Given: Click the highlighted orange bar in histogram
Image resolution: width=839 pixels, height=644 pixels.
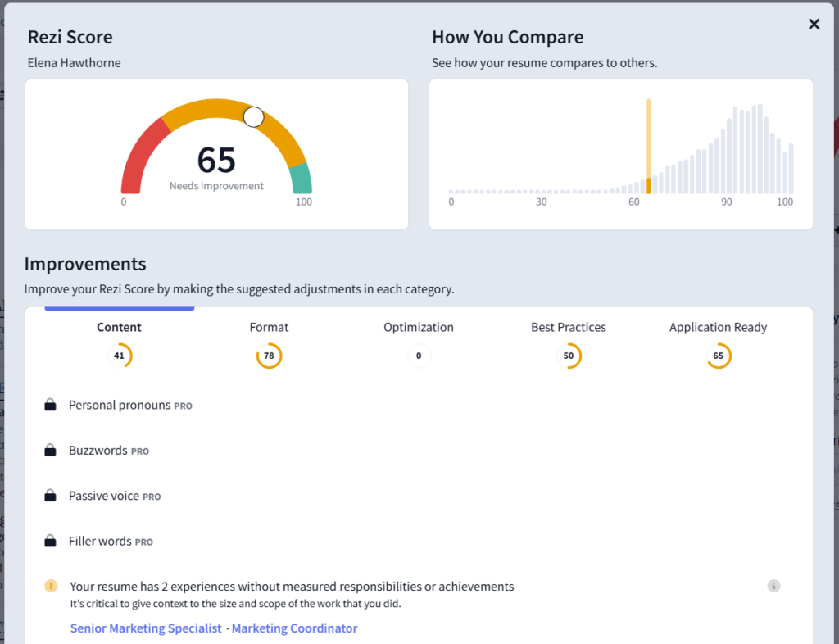Looking at the screenshot, I should tap(649, 185).
